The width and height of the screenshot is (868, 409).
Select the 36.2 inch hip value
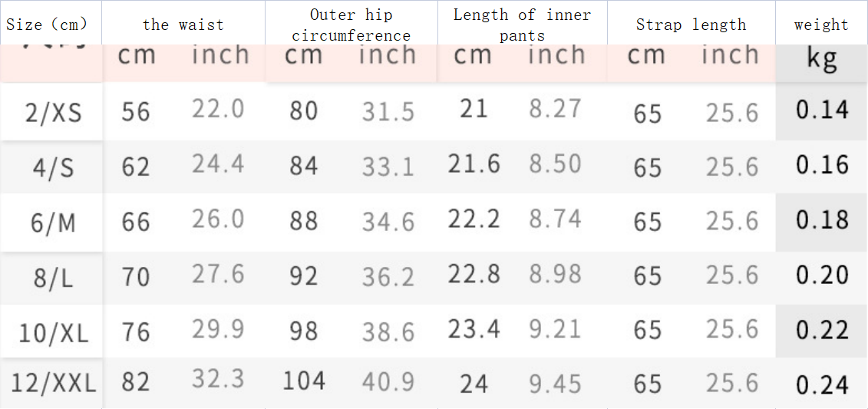[x=388, y=276]
